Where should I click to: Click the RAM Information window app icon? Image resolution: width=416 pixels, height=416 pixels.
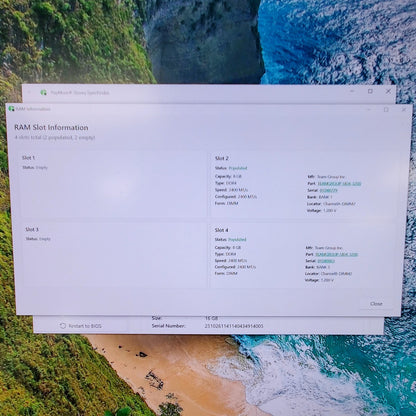[11, 109]
